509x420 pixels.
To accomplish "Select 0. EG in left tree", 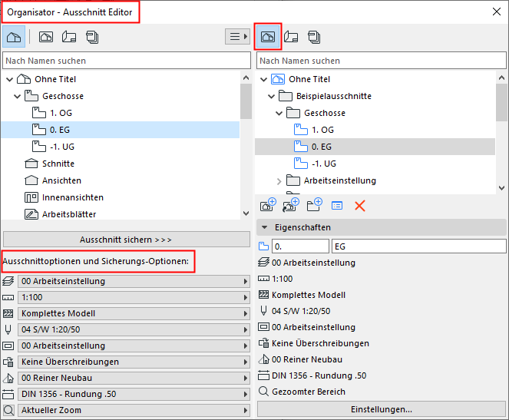I will click(x=121, y=130).
